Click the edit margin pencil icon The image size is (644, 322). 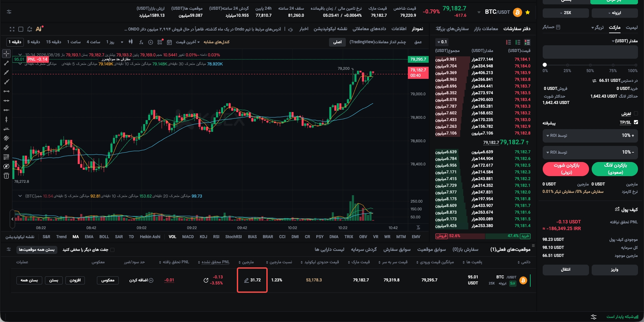[247, 280]
